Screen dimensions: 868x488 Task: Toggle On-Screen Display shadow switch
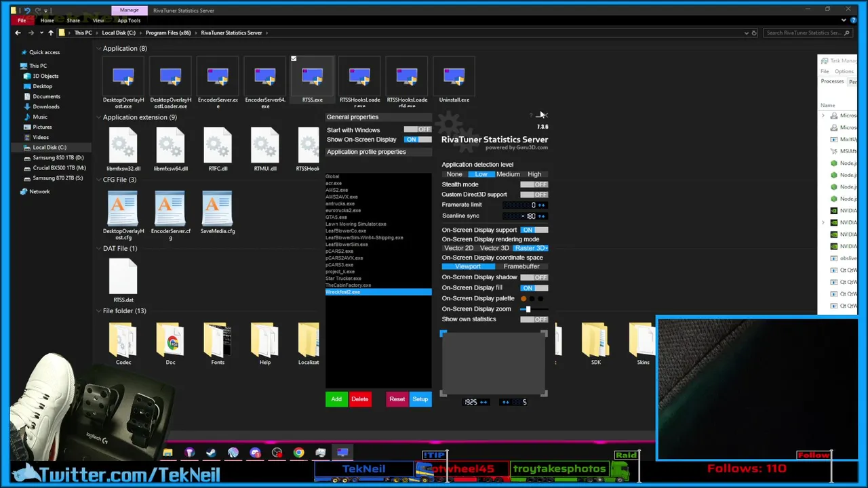[x=534, y=277]
